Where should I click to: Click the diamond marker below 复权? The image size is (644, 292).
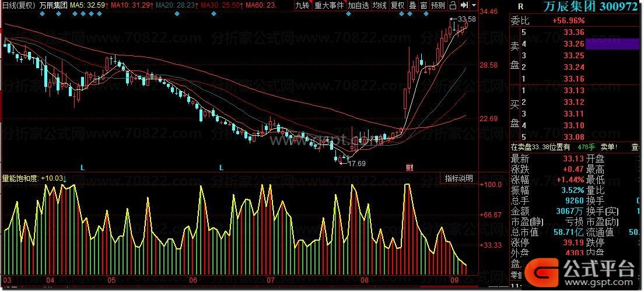pyautogui.click(x=402, y=14)
